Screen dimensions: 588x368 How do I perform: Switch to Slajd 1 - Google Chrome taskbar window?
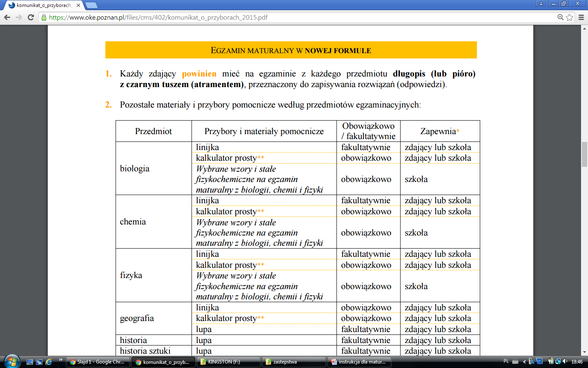click(x=98, y=362)
